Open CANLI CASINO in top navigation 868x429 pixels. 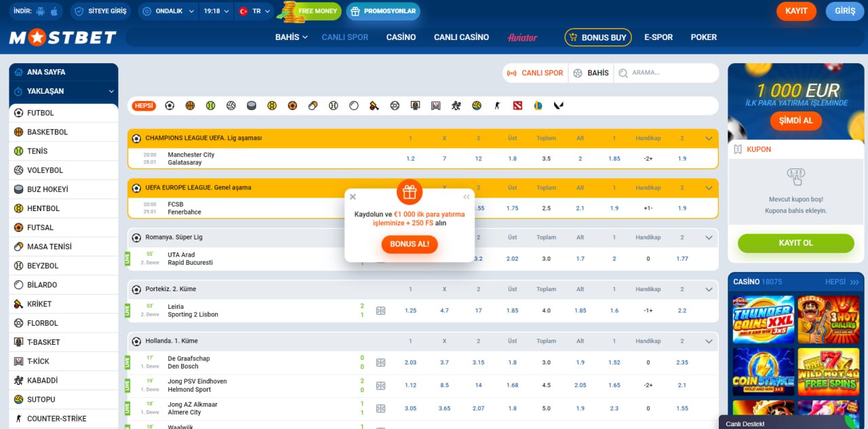coord(461,37)
